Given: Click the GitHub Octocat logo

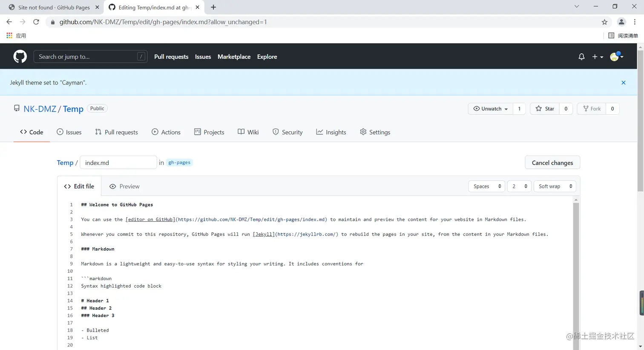Looking at the screenshot, I should click(20, 56).
